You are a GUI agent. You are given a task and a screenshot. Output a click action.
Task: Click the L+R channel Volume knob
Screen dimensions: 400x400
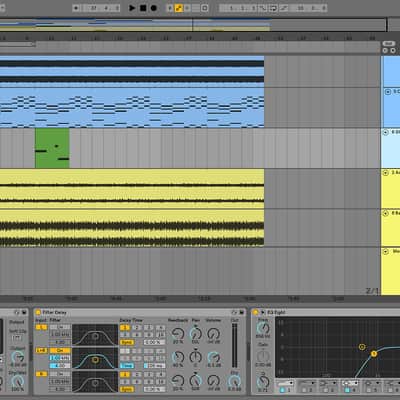pos(214,357)
